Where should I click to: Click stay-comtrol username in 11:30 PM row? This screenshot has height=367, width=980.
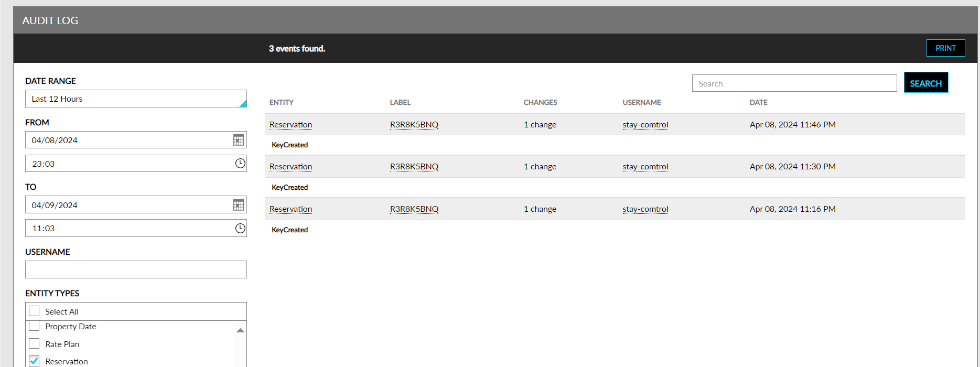(645, 166)
